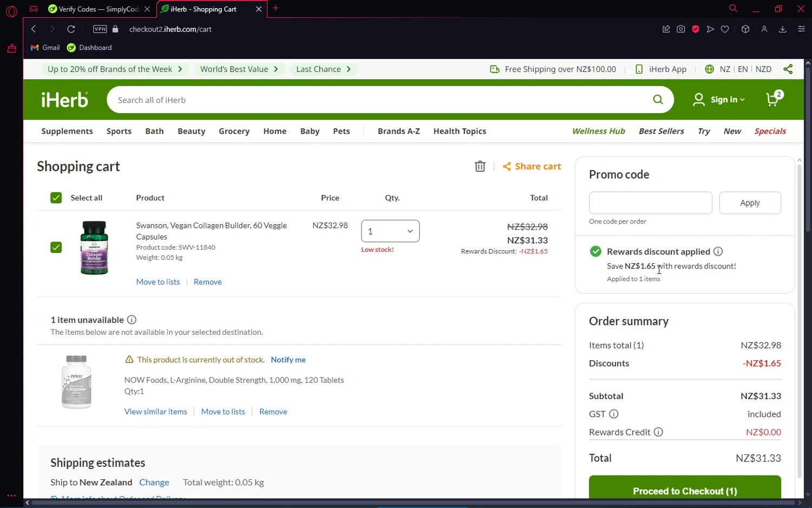The image size is (812, 508).
Task: Toggle the Select all checkbox
Action: (x=56, y=198)
